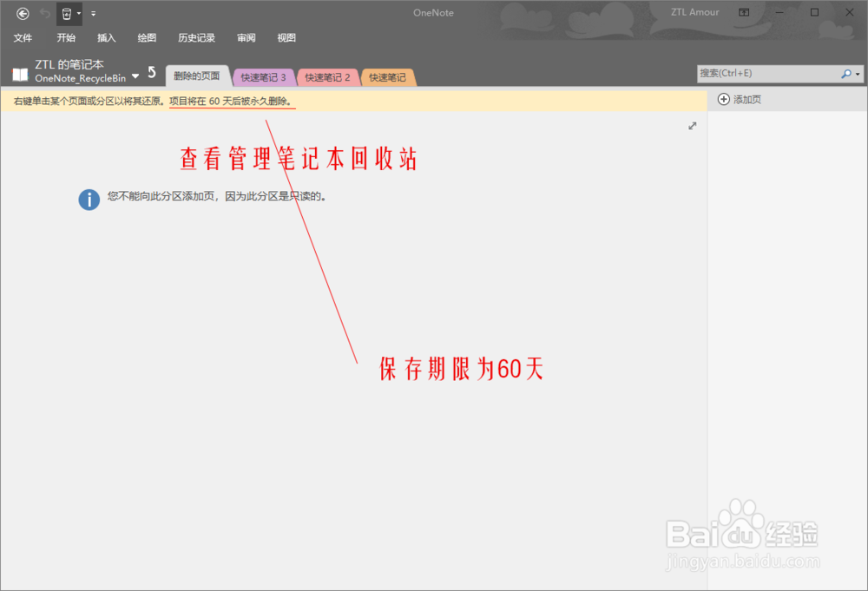Image resolution: width=868 pixels, height=591 pixels.
Task: Click the yellow recycle bin notification bar text
Action: click(152, 102)
